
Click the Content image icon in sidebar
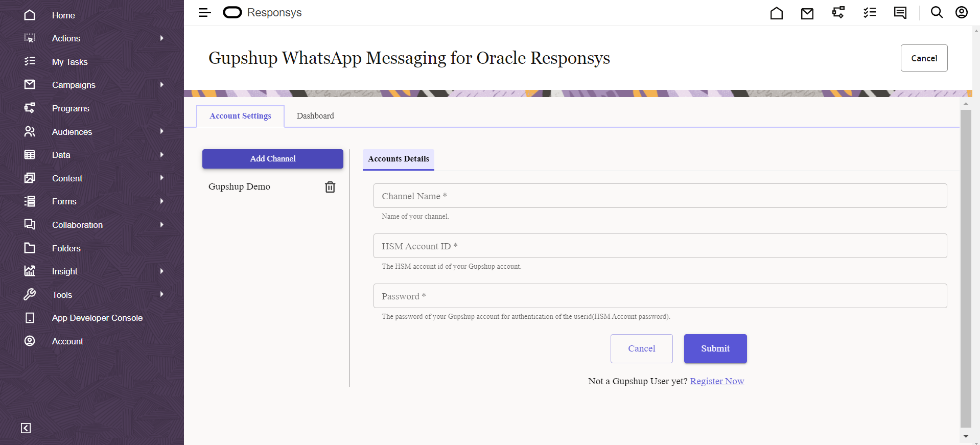pos(30,178)
